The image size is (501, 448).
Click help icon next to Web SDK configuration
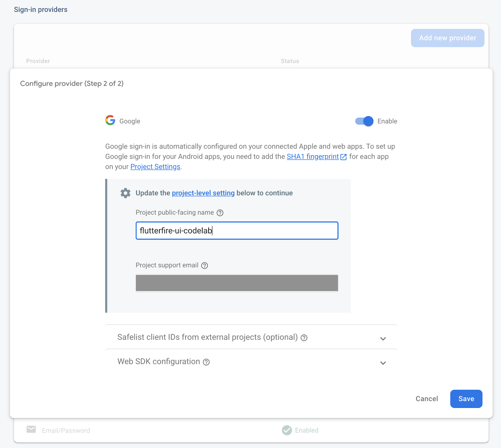click(x=206, y=362)
